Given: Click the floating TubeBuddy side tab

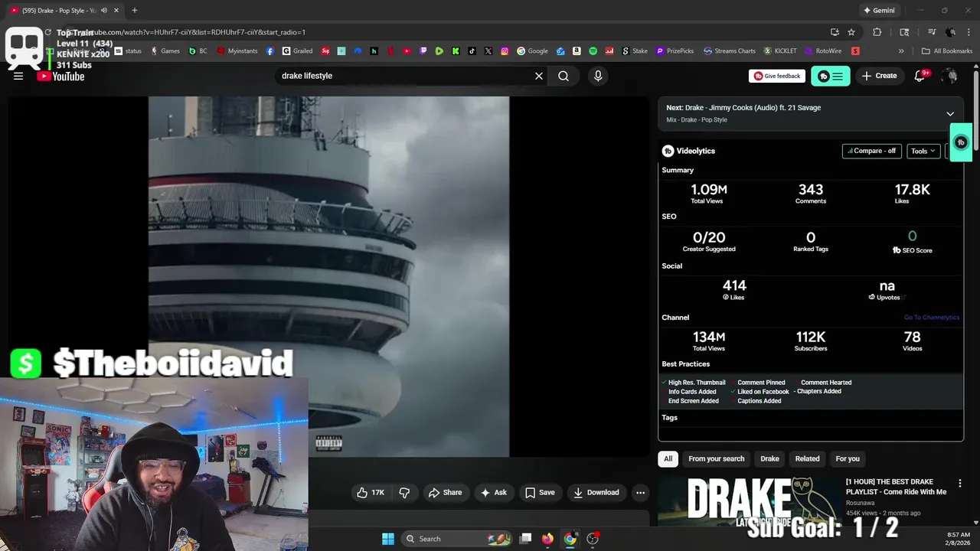Looking at the screenshot, I should pos(961,142).
